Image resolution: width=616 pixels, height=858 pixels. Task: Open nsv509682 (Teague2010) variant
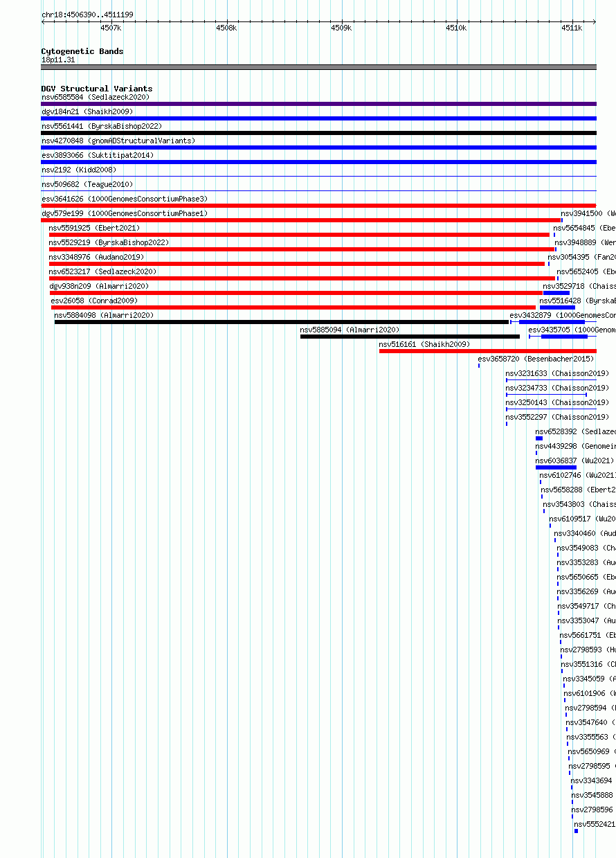87,184
